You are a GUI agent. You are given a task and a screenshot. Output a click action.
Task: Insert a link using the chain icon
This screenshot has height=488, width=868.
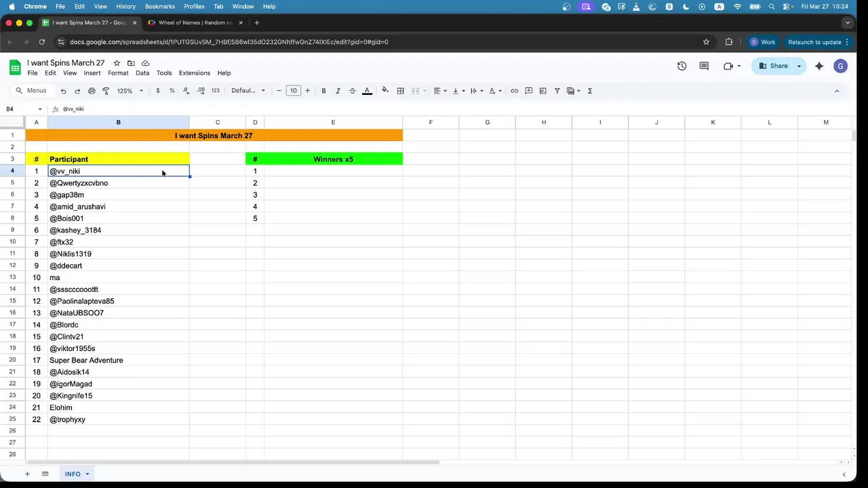514,91
